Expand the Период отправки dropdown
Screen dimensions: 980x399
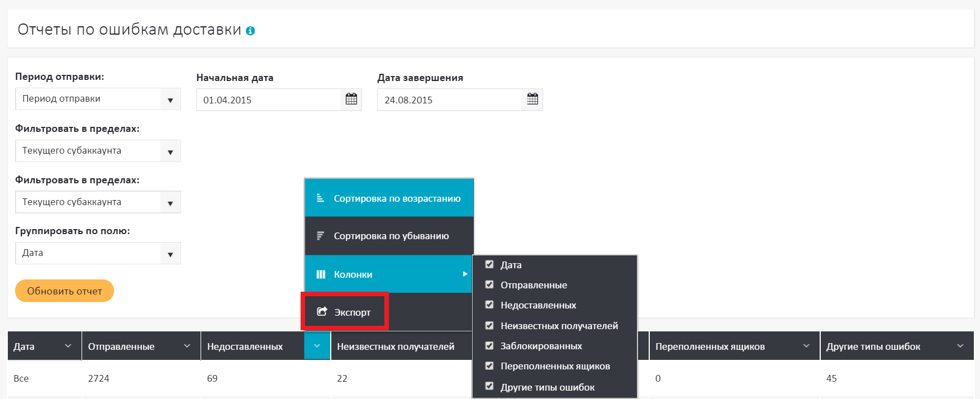click(x=170, y=99)
